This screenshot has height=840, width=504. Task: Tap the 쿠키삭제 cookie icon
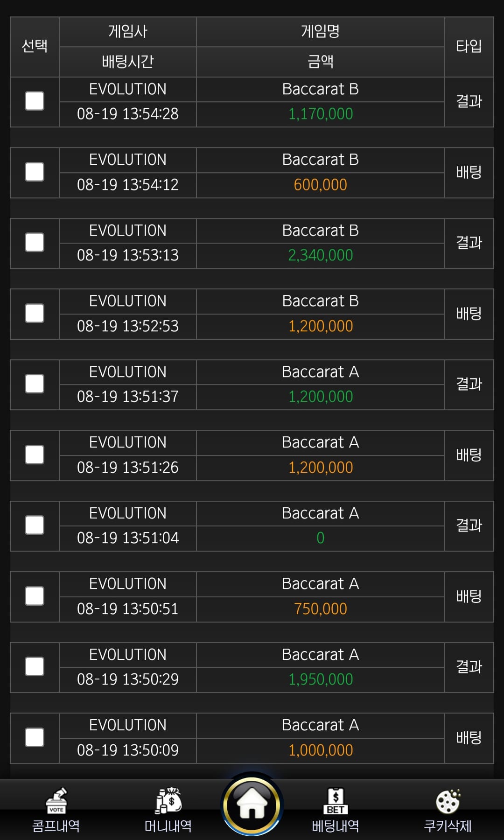(x=448, y=801)
